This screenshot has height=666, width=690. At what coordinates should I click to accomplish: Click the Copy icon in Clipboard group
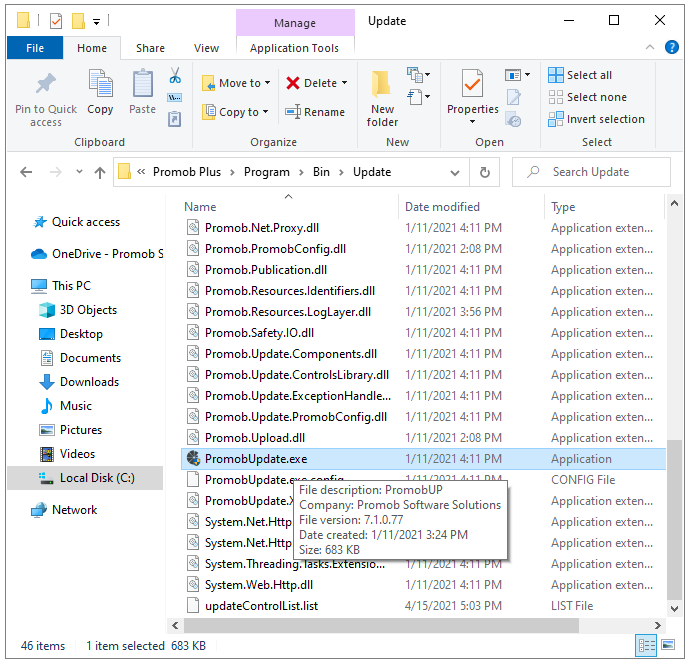click(x=100, y=84)
